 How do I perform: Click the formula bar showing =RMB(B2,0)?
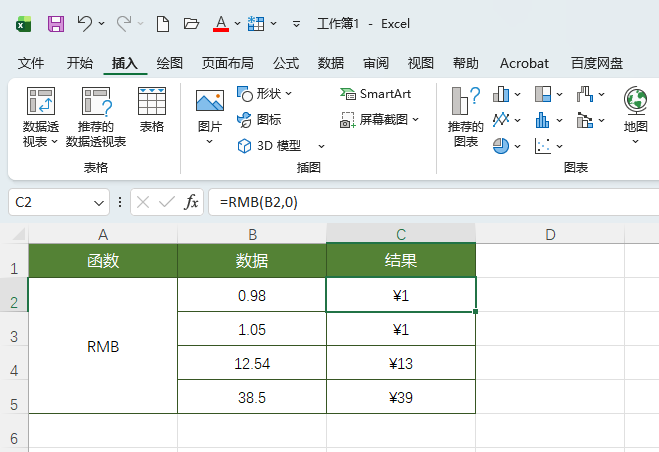[434, 202]
